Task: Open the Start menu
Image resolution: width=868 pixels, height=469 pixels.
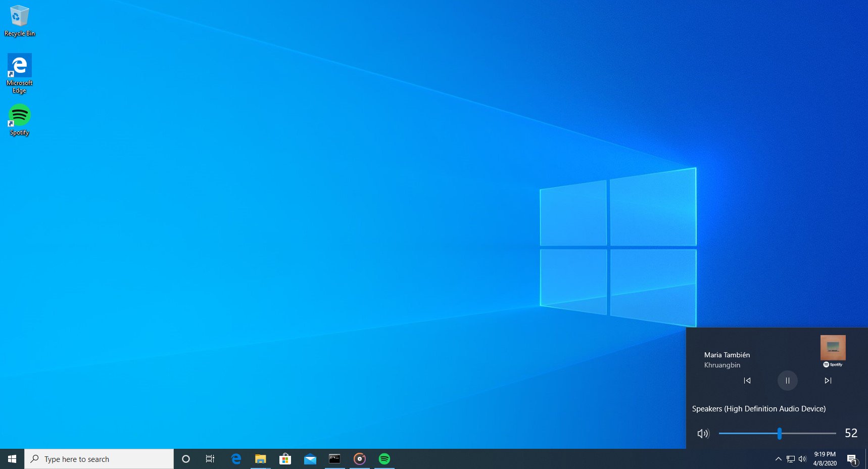Action: click(x=10, y=459)
